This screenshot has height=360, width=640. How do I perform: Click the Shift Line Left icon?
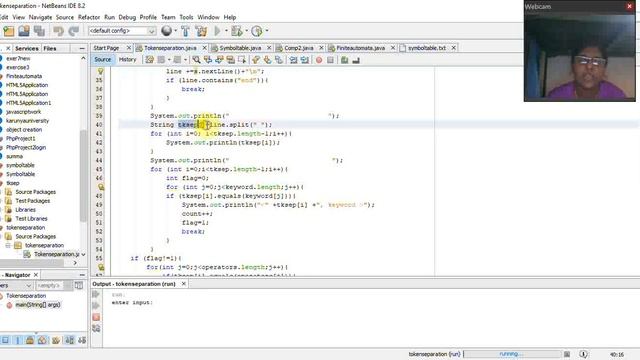(x=293, y=60)
